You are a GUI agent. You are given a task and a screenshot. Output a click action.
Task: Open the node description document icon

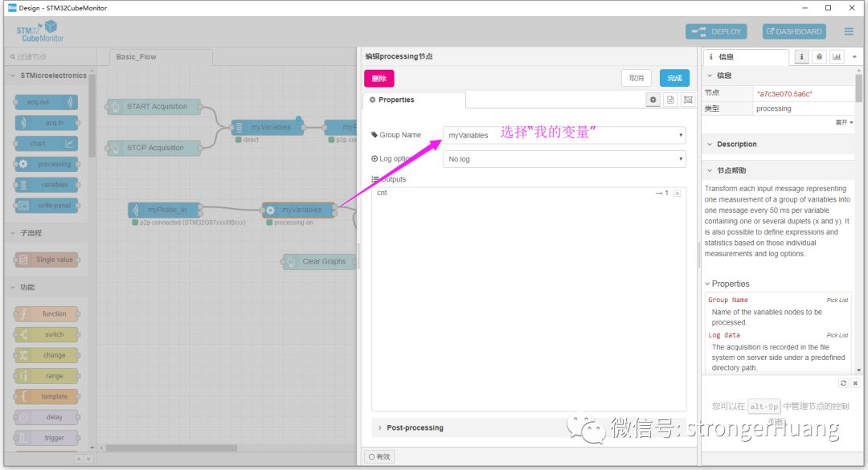click(x=670, y=100)
